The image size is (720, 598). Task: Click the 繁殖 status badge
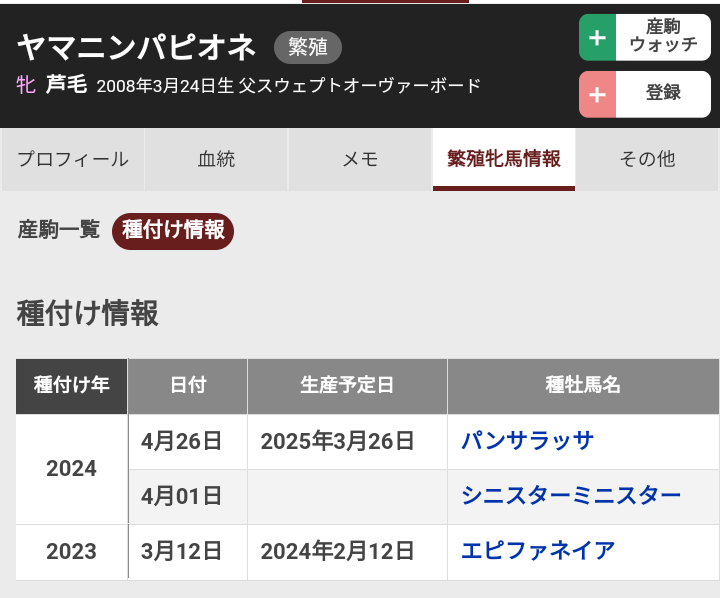[308, 47]
